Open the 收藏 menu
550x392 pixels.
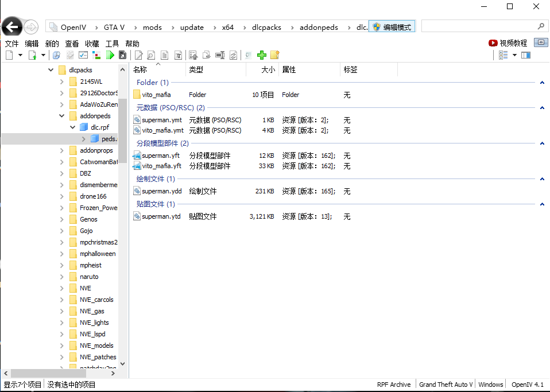(92, 44)
